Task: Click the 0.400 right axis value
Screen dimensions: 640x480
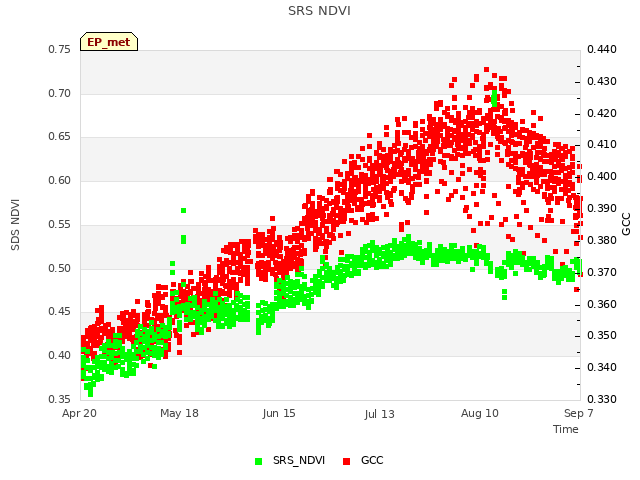Action: click(602, 176)
